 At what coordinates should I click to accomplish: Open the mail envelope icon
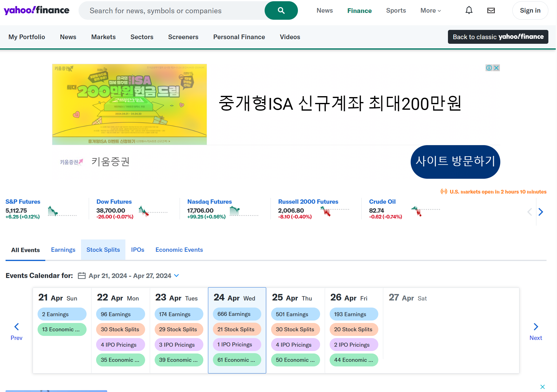click(491, 10)
